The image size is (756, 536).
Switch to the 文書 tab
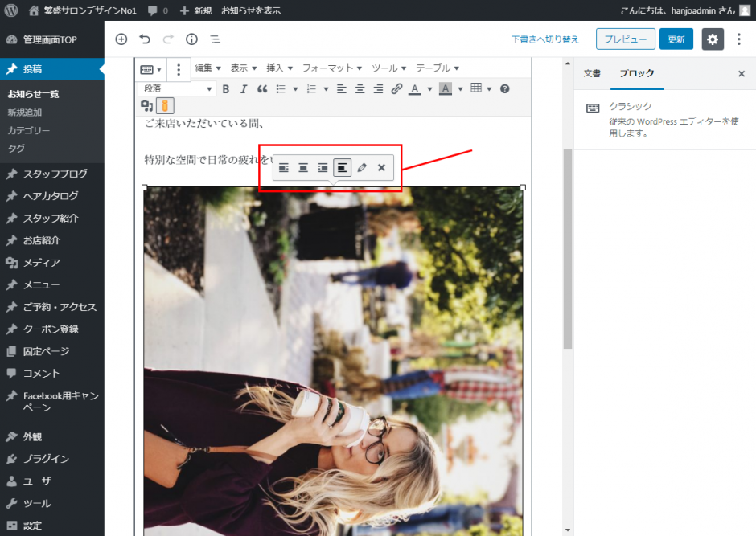(592, 73)
